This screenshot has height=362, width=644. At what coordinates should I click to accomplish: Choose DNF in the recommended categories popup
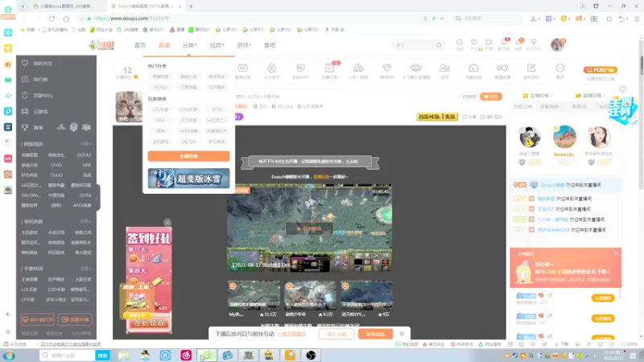(x=160, y=120)
